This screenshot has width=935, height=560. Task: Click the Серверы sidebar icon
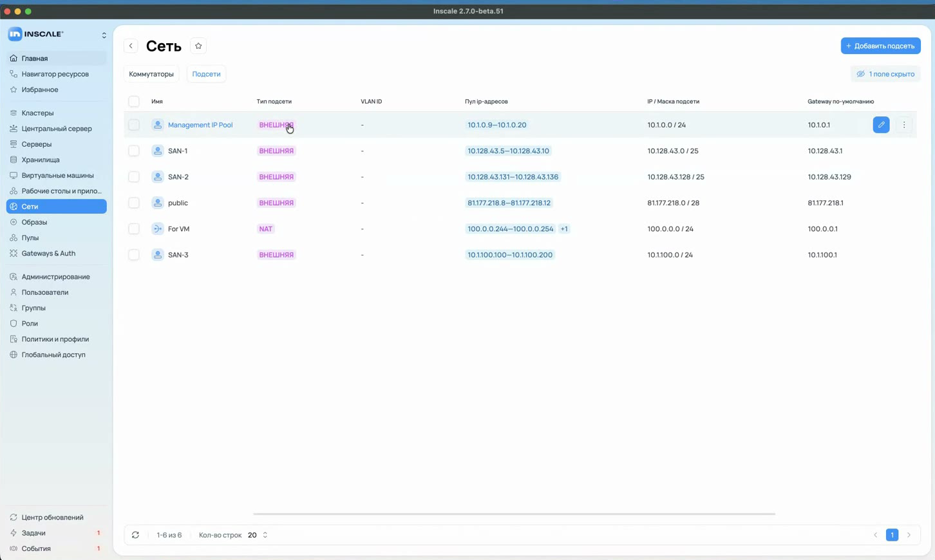(x=14, y=144)
